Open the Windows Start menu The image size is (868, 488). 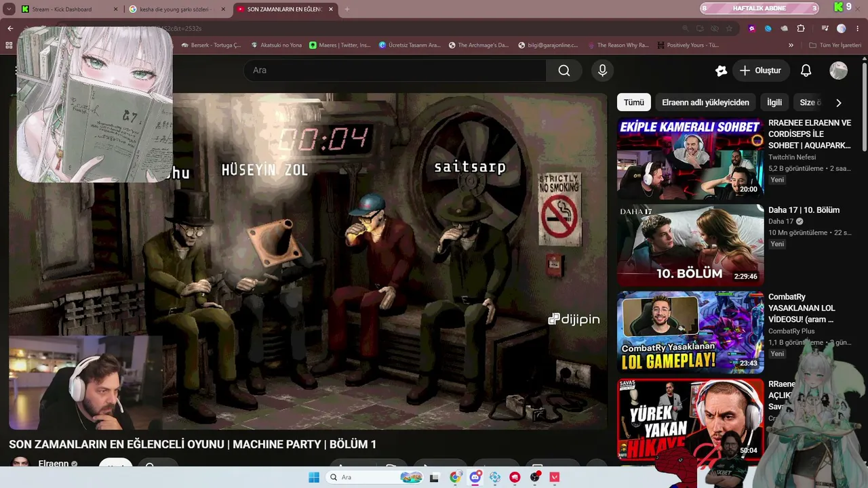click(313, 477)
